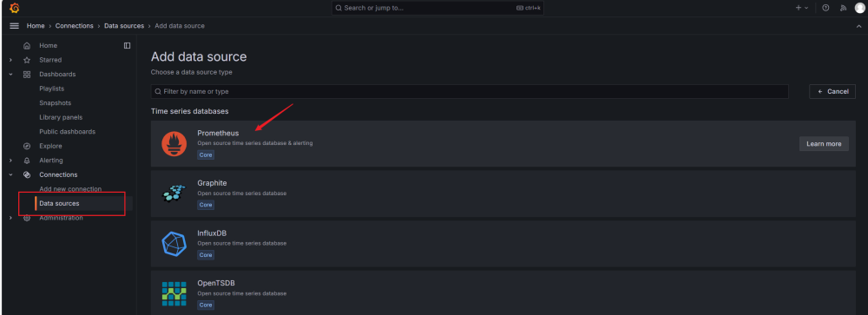
Task: Click the Connections plug icon
Action: (27, 175)
